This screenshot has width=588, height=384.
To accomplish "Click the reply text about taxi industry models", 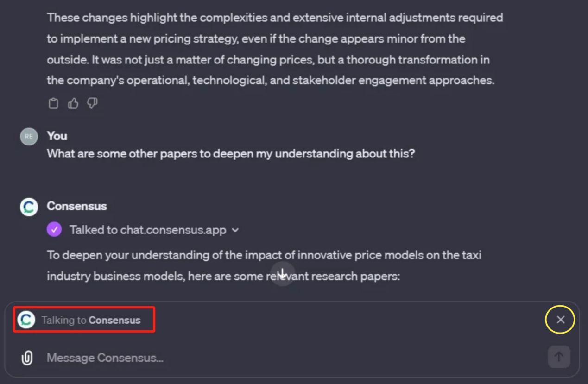I will (264, 265).
